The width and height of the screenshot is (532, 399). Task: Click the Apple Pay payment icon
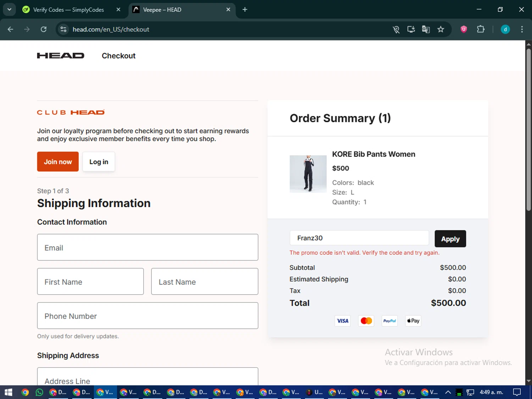pyautogui.click(x=413, y=321)
